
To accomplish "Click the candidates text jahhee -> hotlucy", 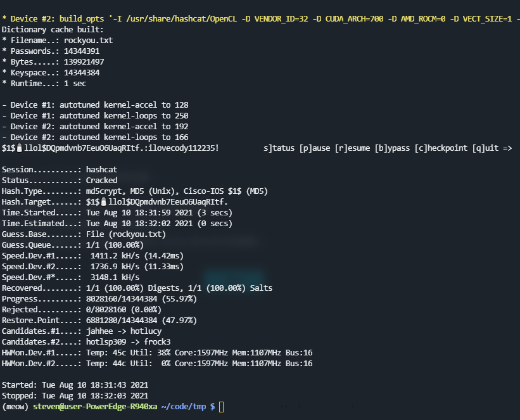I will pyautogui.click(x=123, y=331).
